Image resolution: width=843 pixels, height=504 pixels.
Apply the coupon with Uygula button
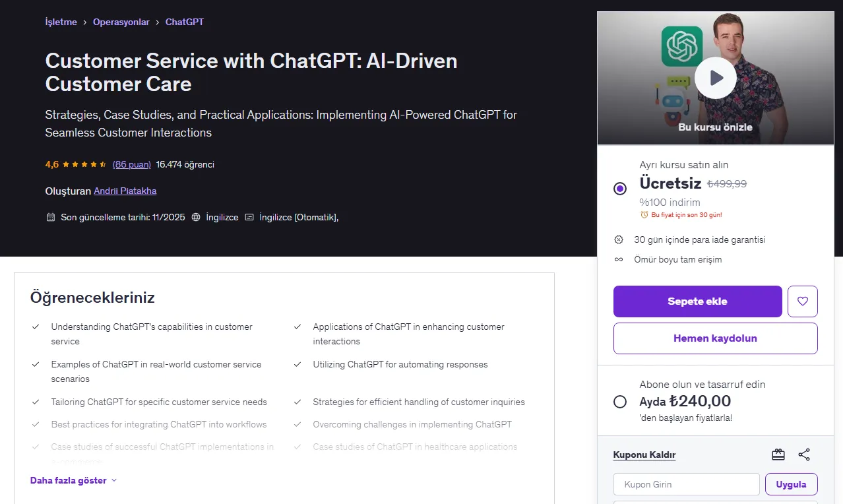[792, 484]
